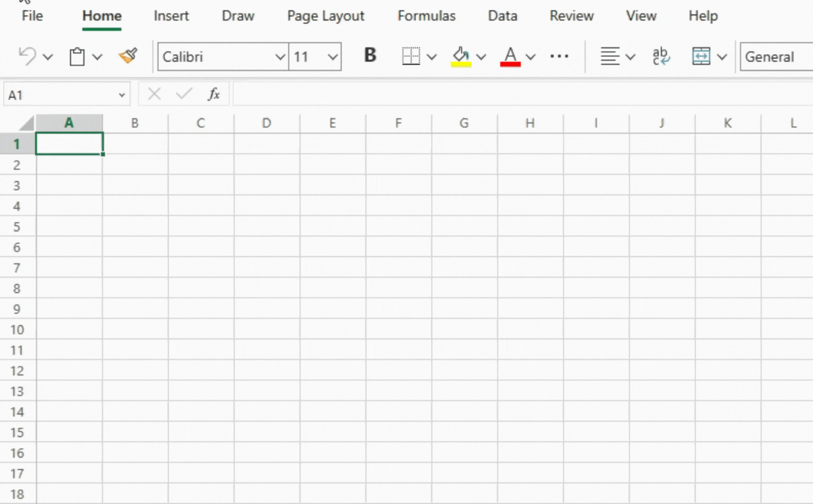Open the Name Box dropdown arrow
Image resolution: width=813 pixels, height=504 pixels.
pyautogui.click(x=122, y=95)
